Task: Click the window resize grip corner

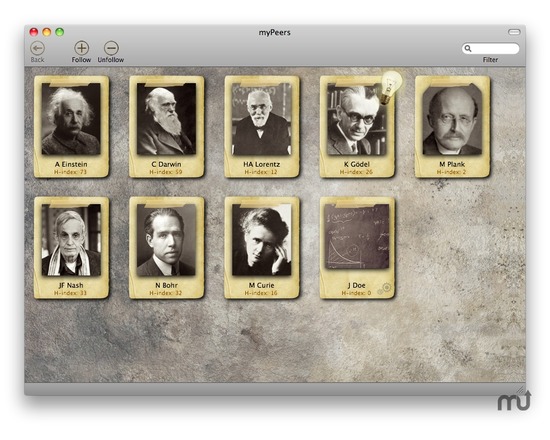Action: (x=521, y=390)
